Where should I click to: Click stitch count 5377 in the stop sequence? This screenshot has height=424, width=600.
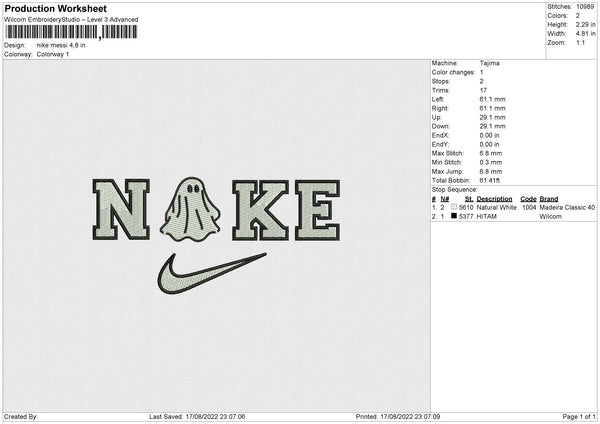point(466,217)
